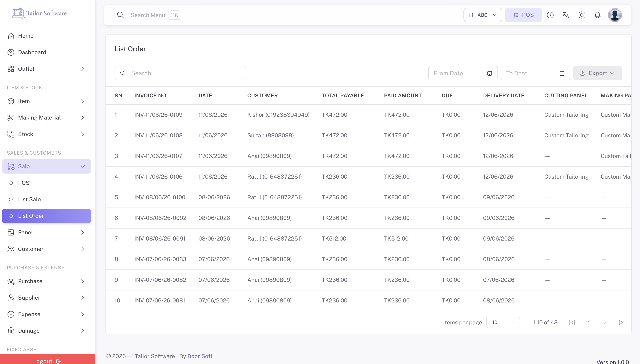Click the user avatar picture

coord(615,15)
